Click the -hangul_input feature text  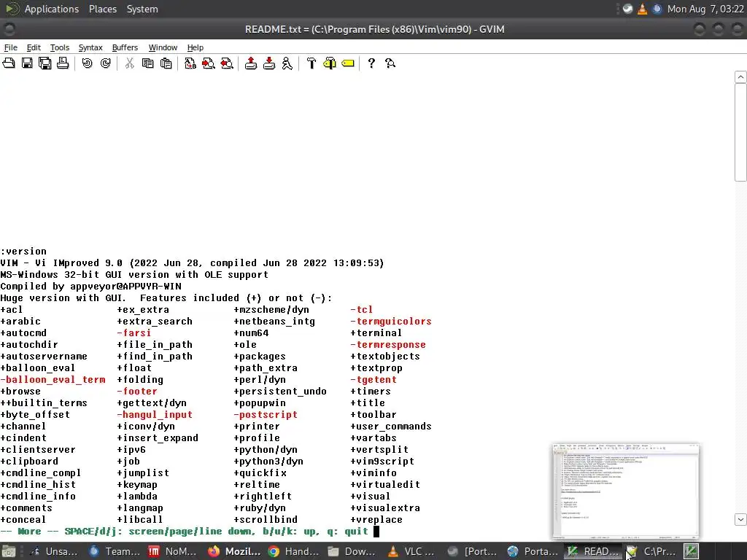155,415
